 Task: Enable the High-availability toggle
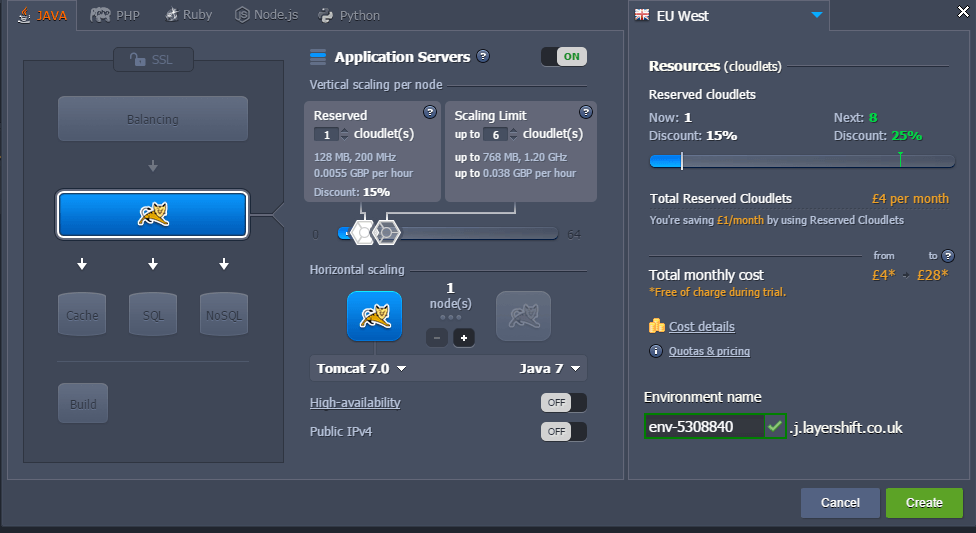point(563,402)
